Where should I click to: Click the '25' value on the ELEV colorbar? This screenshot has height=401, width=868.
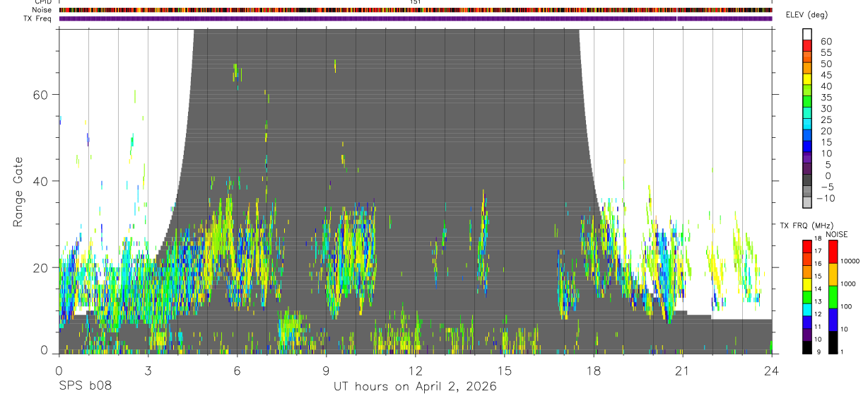[826, 120]
